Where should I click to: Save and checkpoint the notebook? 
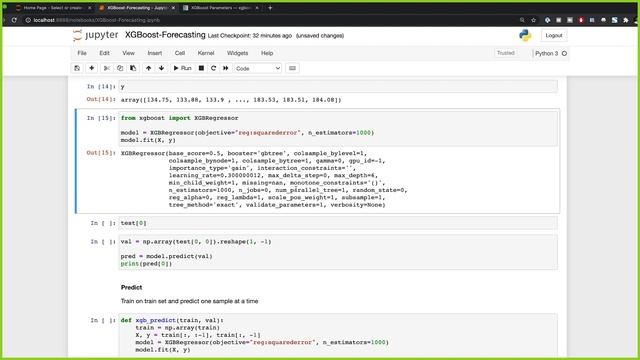[x=77, y=68]
